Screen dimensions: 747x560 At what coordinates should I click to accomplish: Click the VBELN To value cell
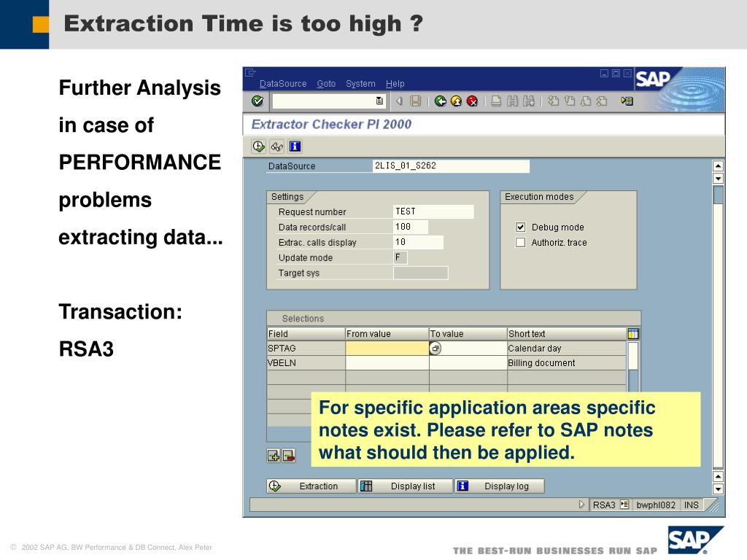[x=468, y=363]
